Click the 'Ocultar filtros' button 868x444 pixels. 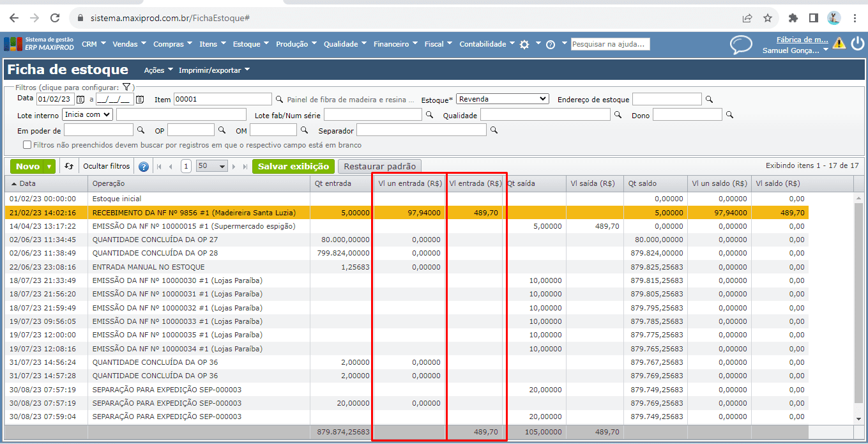click(107, 167)
